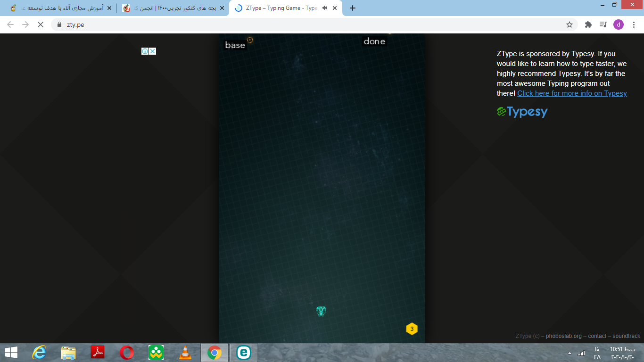Open the contact footer link

(x=597, y=336)
